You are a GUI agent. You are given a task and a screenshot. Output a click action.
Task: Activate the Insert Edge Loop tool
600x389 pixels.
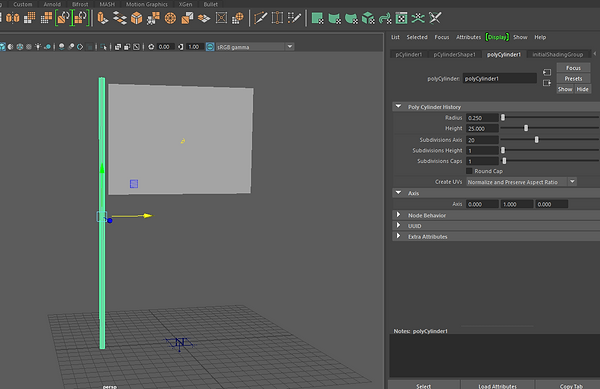coord(277,18)
